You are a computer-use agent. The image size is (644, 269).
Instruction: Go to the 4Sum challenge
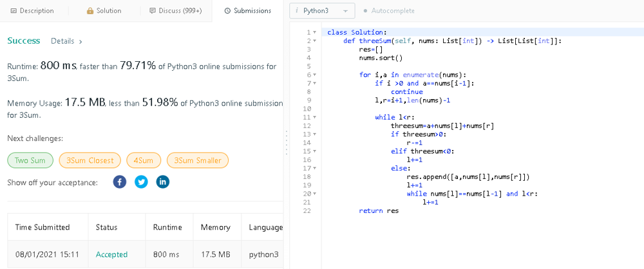point(144,160)
